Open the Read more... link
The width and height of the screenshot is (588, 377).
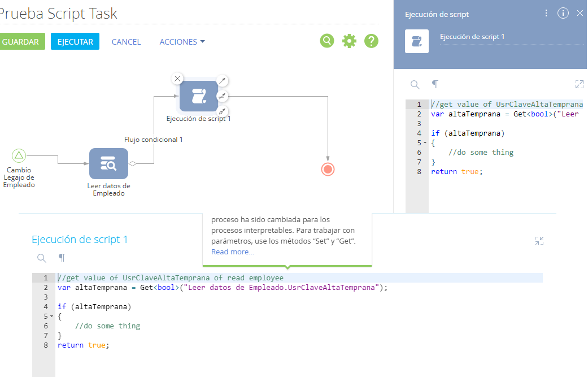click(233, 252)
